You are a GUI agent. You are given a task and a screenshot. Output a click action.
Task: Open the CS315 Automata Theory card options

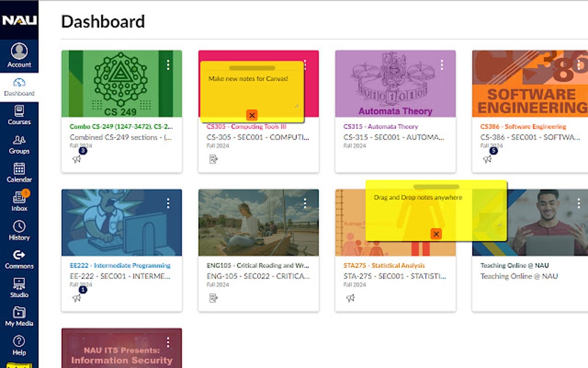coord(442,65)
